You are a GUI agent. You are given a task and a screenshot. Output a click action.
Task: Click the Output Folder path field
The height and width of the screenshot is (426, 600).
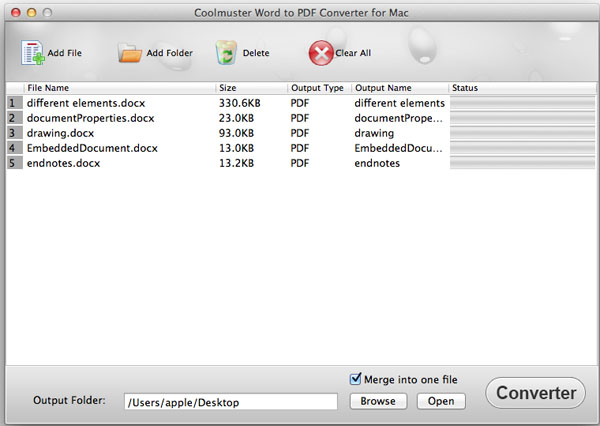click(231, 402)
